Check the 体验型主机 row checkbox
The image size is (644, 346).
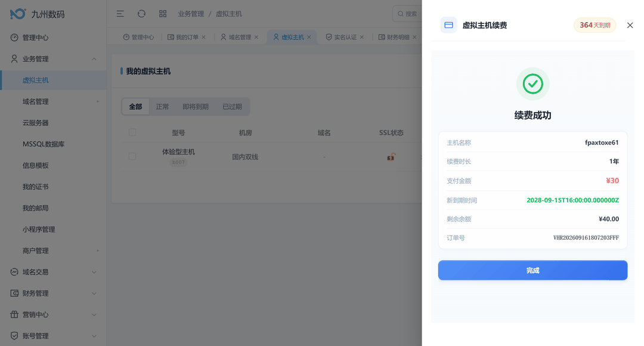pyautogui.click(x=132, y=156)
